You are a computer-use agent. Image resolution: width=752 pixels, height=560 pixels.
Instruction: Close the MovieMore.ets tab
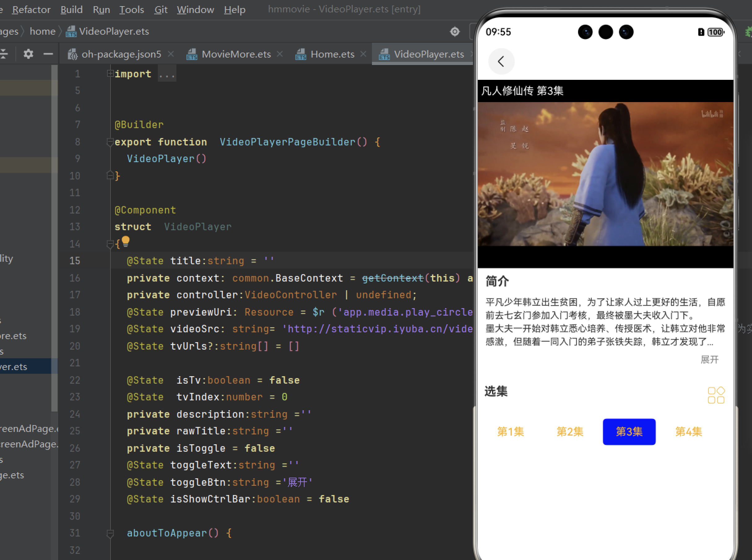(x=280, y=54)
